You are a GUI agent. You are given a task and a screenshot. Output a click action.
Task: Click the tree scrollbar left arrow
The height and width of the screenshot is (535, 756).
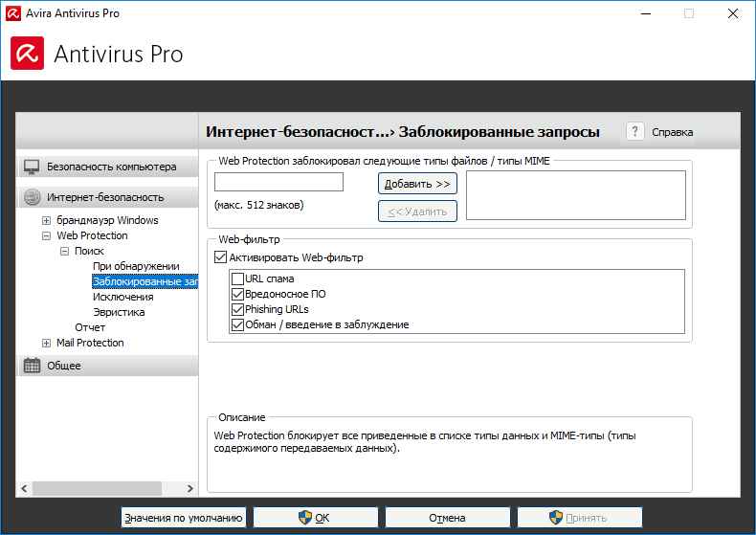pos(24,488)
